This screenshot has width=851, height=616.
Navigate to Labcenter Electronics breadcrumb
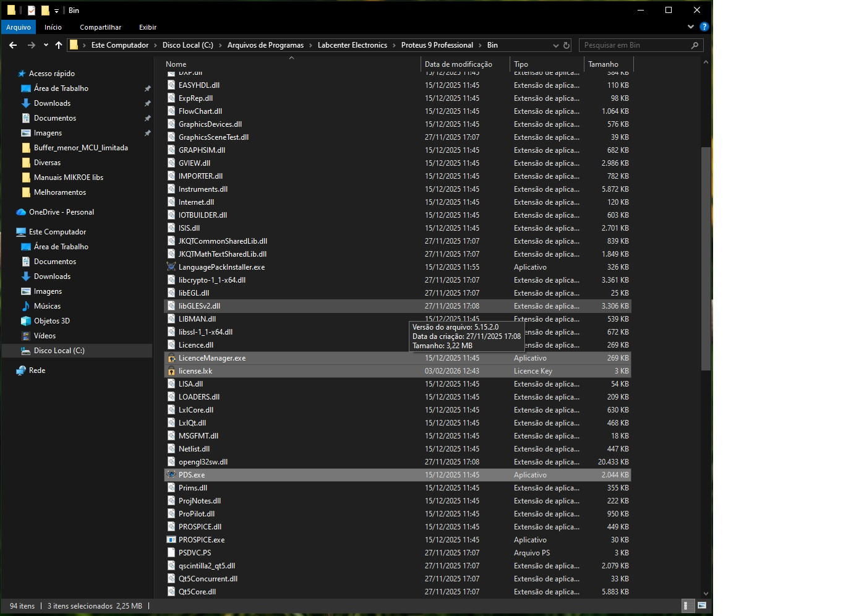point(353,45)
